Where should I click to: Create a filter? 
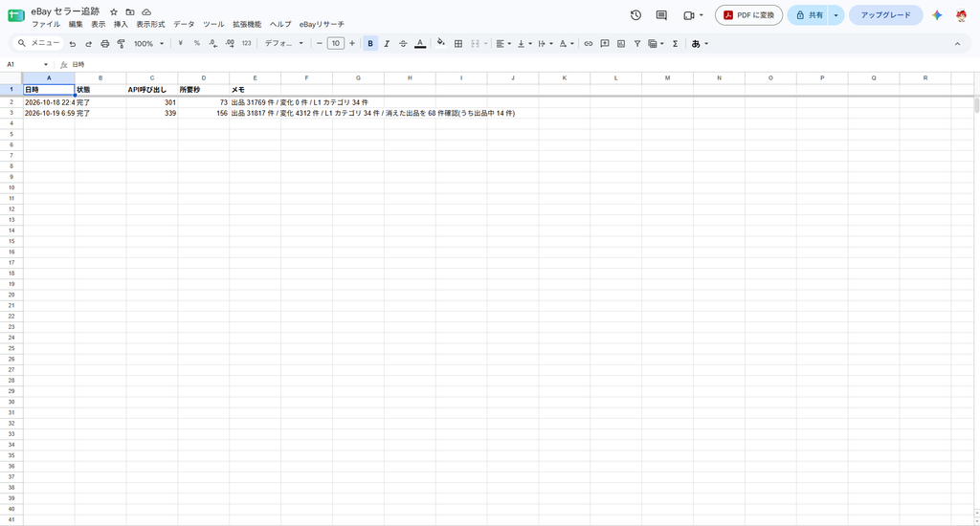coord(636,44)
